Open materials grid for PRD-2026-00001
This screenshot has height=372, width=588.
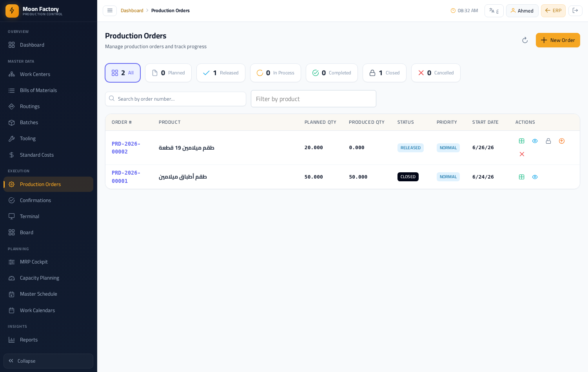point(522,177)
